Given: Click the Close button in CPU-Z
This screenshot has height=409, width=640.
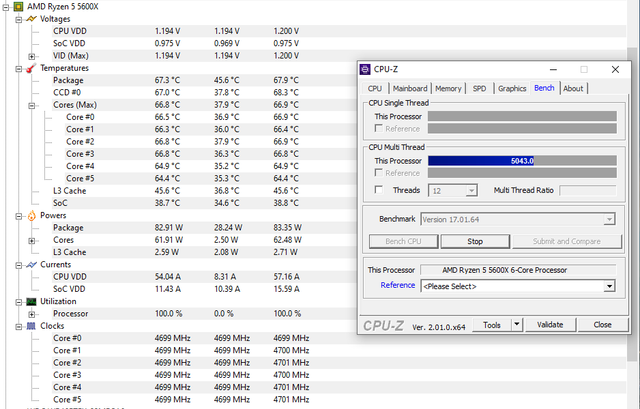Looking at the screenshot, I should click(602, 325).
